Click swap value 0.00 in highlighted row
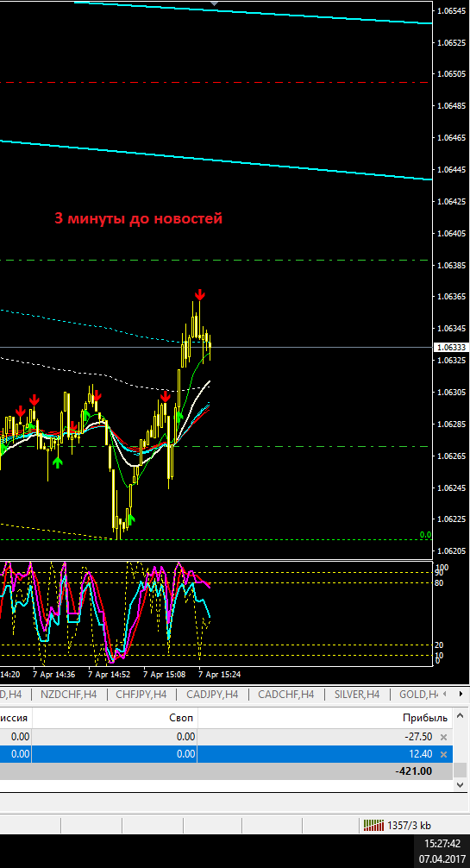 click(186, 754)
